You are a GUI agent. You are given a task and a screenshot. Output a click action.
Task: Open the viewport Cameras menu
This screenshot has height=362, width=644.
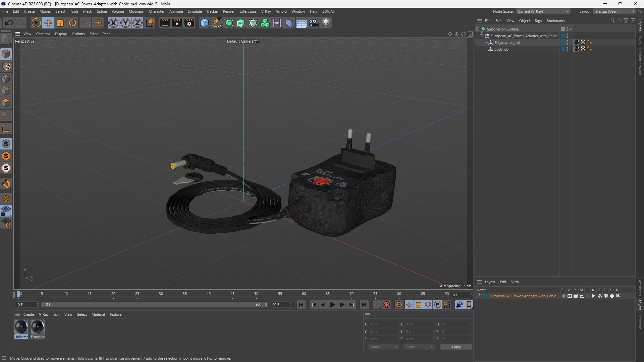[x=43, y=34]
